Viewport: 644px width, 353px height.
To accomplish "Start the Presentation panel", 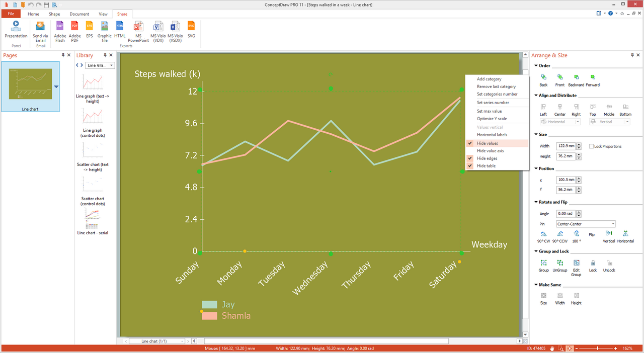I will point(16,29).
